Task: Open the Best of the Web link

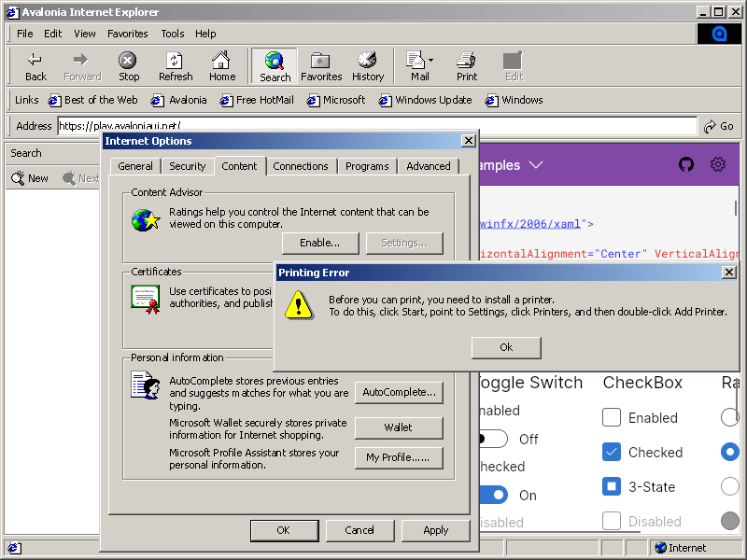Action: click(x=92, y=100)
